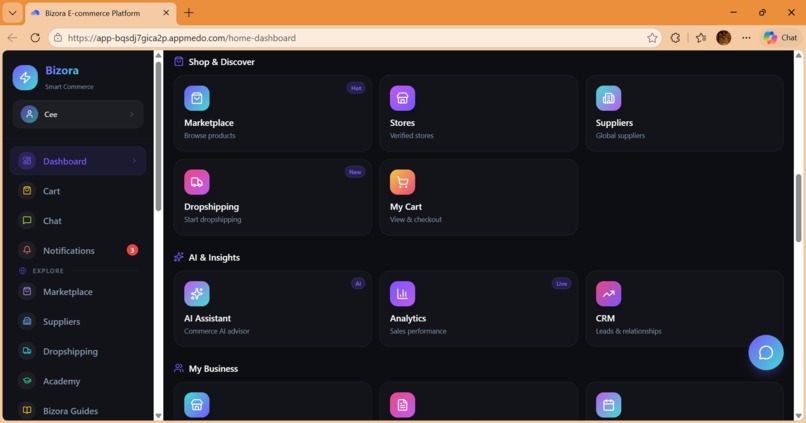Select Marketplace in the Explore menu
Viewport: 806px width, 423px height.
coord(78,291)
